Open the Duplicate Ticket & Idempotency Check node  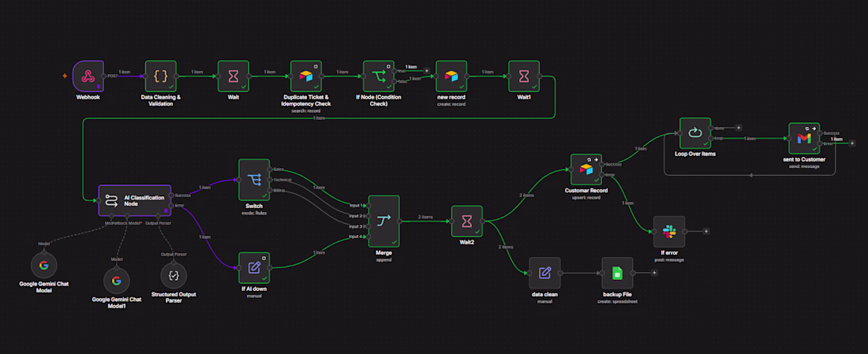coord(306,76)
